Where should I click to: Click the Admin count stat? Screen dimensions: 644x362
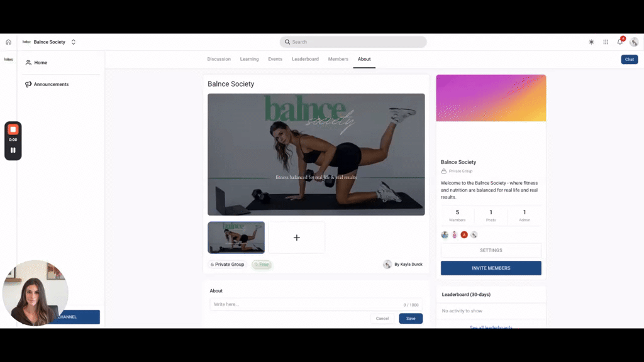(x=525, y=216)
